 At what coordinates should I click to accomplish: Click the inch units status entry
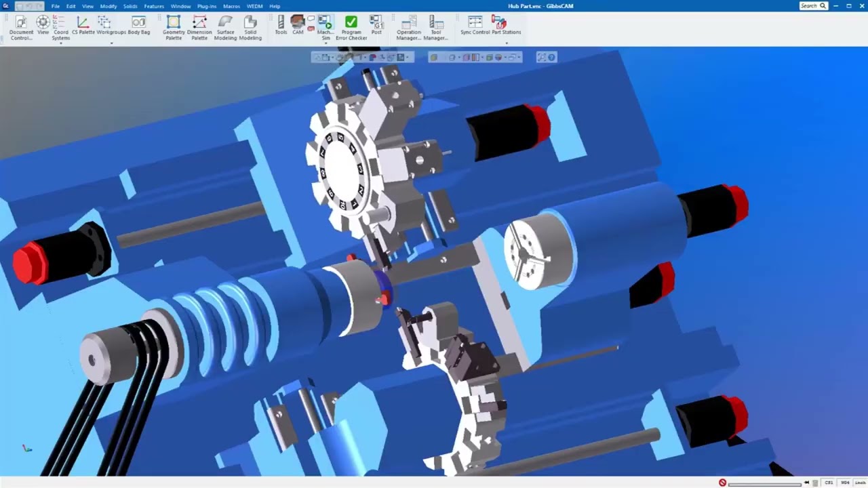click(x=860, y=483)
